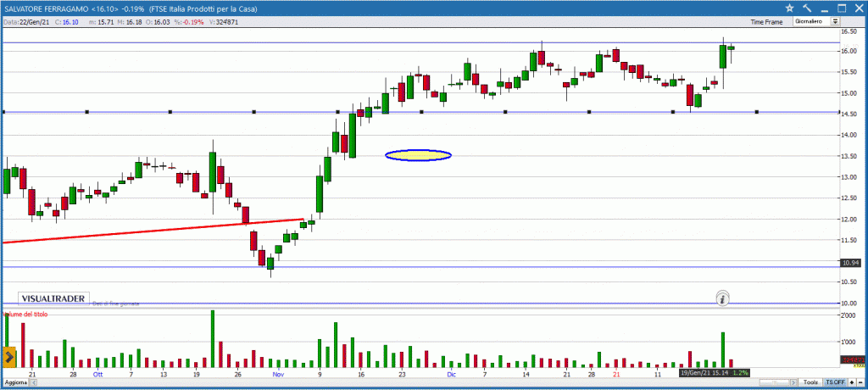Screen dimensions: 868x390
Task: Add this chart to favorites with the star
Action: (x=789, y=8)
